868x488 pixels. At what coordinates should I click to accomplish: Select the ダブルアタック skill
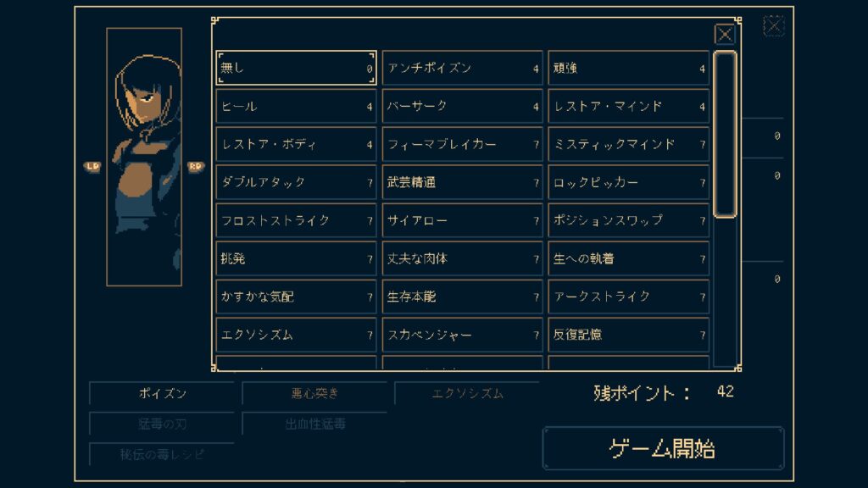[296, 183]
